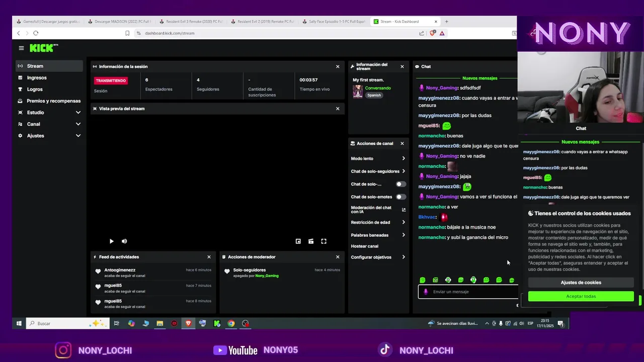Click the Spanish language tag
Viewport: 644px width, 362px height.
pyautogui.click(x=374, y=95)
